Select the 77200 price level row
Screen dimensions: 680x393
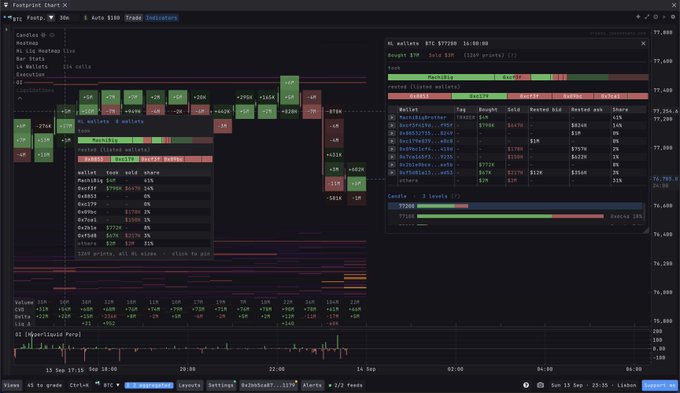click(515, 206)
